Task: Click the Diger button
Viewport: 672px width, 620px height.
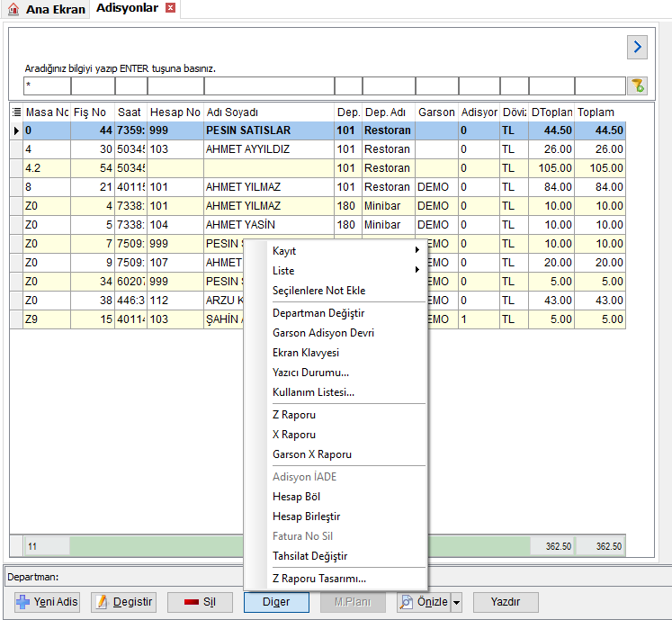Action: click(x=276, y=602)
